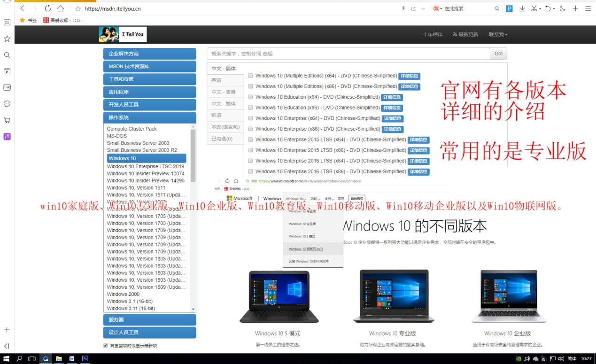
Task: Uncheck 有重复项时仅显示最新项
Action: tap(105, 345)
